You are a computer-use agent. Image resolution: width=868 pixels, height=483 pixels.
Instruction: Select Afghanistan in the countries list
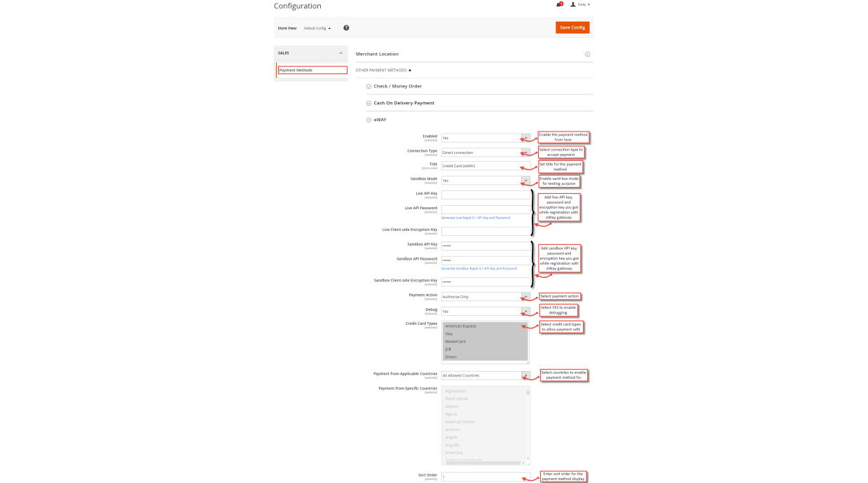(x=483, y=391)
